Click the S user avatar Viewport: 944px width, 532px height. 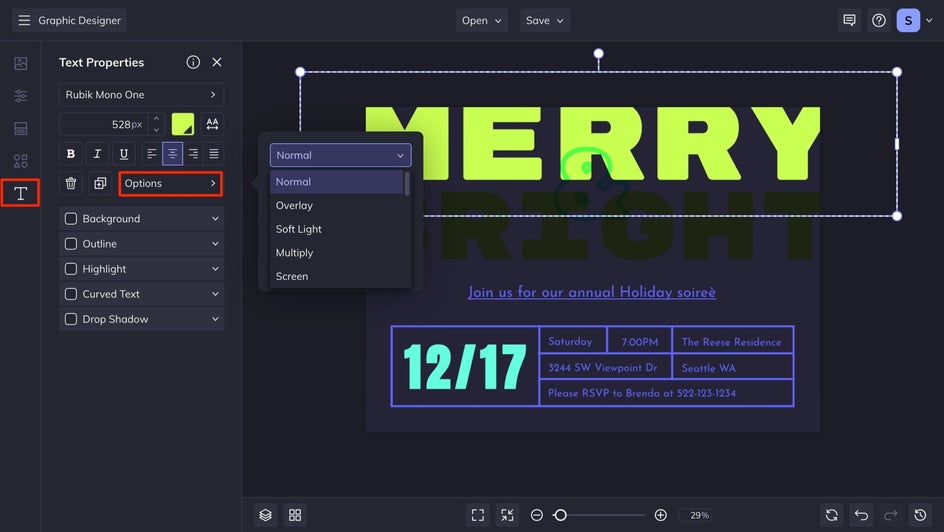click(x=908, y=20)
